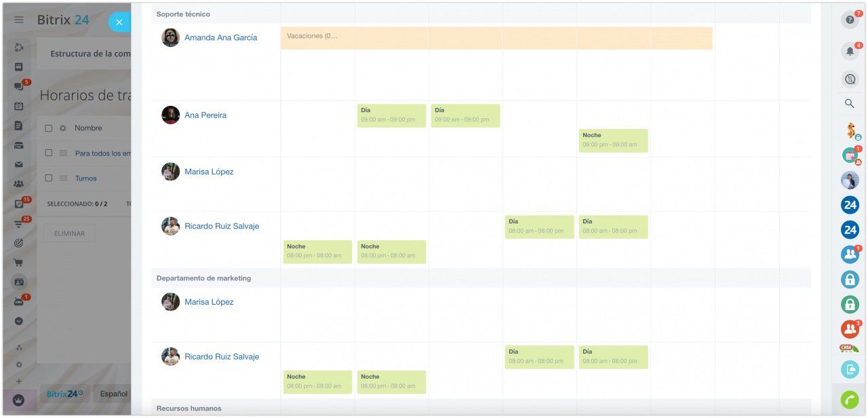Check the box for the Turnos row

point(49,178)
